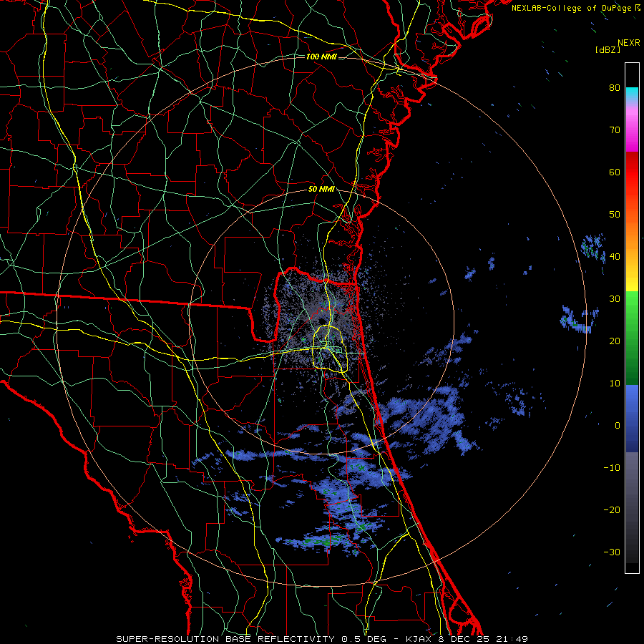The width and height of the screenshot is (644, 644).
Task: Click the 40 value on dBZ scale
Action: pyautogui.click(x=615, y=256)
